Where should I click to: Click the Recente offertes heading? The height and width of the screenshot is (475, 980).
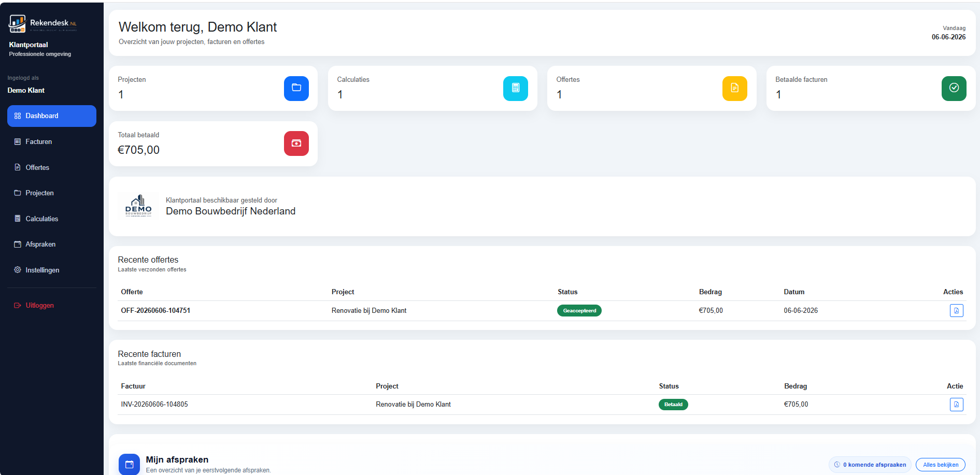[x=148, y=260]
